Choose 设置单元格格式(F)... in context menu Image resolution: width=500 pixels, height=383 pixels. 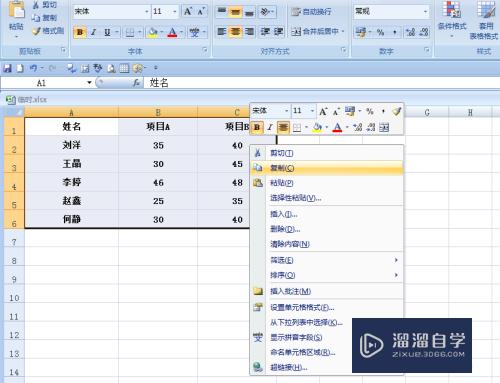pos(327,307)
